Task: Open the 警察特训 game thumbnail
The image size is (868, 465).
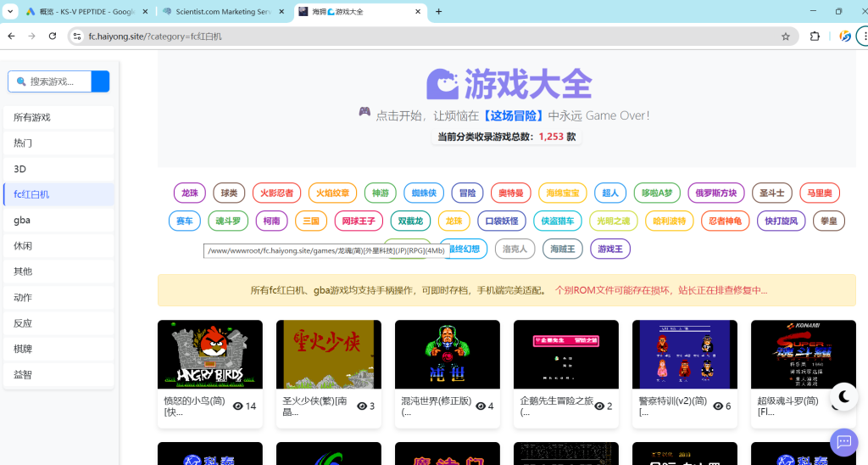Action: tap(685, 354)
